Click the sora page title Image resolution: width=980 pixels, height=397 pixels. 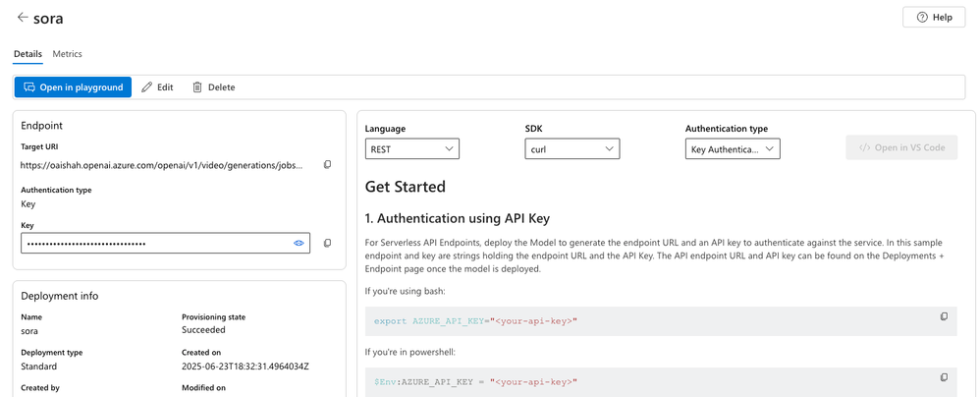[x=48, y=19]
